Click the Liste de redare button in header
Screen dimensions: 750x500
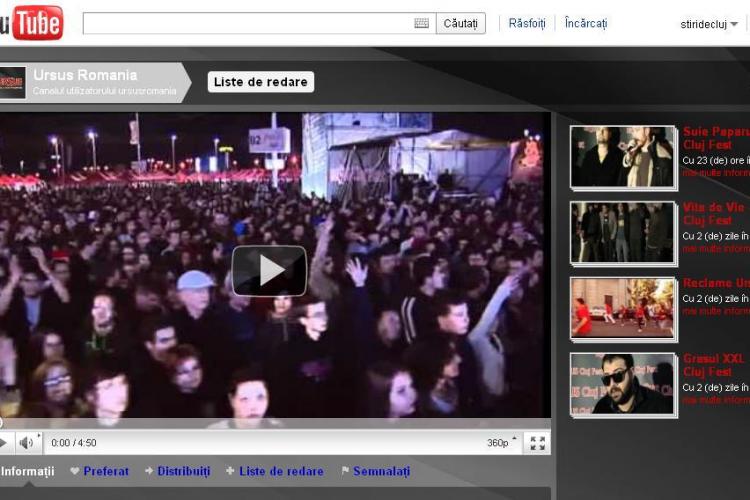[x=260, y=82]
